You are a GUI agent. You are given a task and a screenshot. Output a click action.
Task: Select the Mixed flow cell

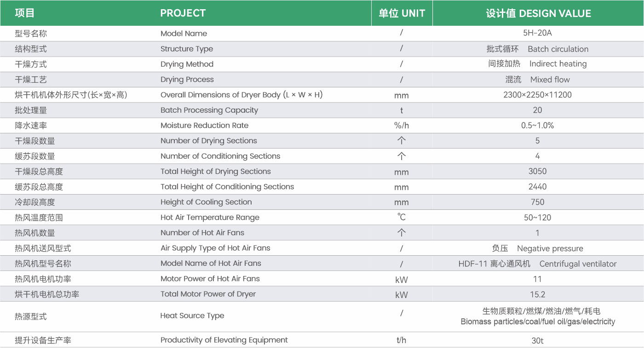[x=537, y=80]
